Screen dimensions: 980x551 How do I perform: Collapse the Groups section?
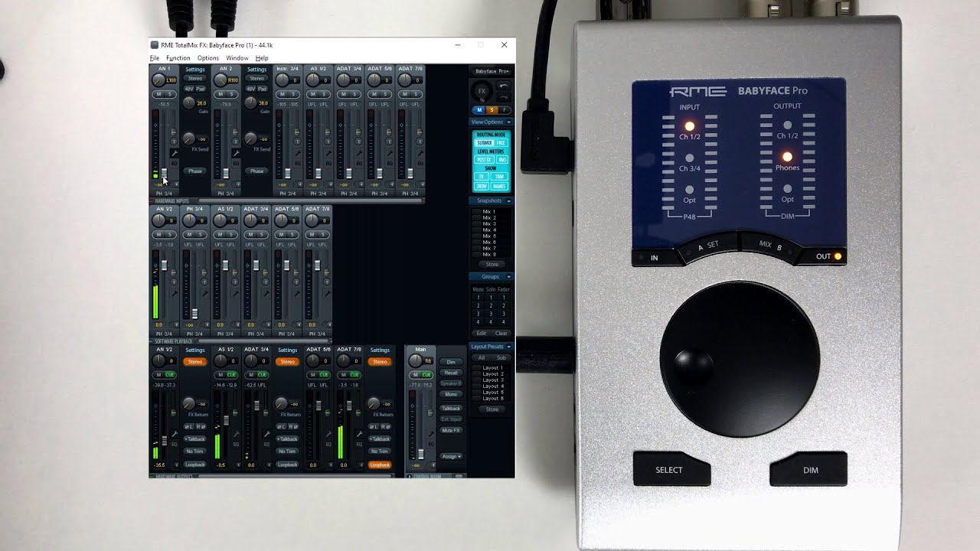click(509, 276)
